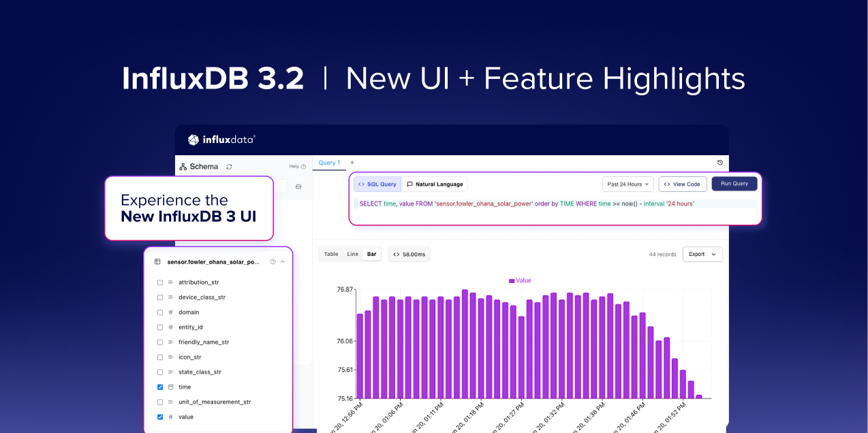Click the tallest bar in the chart
Viewport: 868px width, 433px height.
click(x=465, y=344)
